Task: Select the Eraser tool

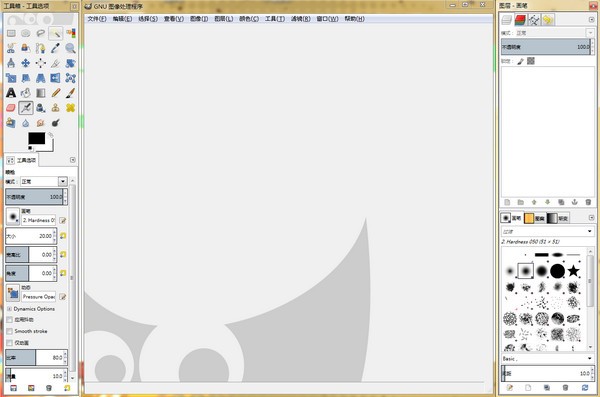Action: 11,108
